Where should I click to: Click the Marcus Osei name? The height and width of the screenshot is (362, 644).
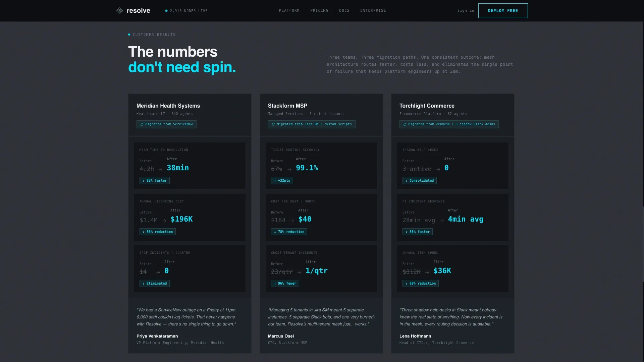[281, 336]
